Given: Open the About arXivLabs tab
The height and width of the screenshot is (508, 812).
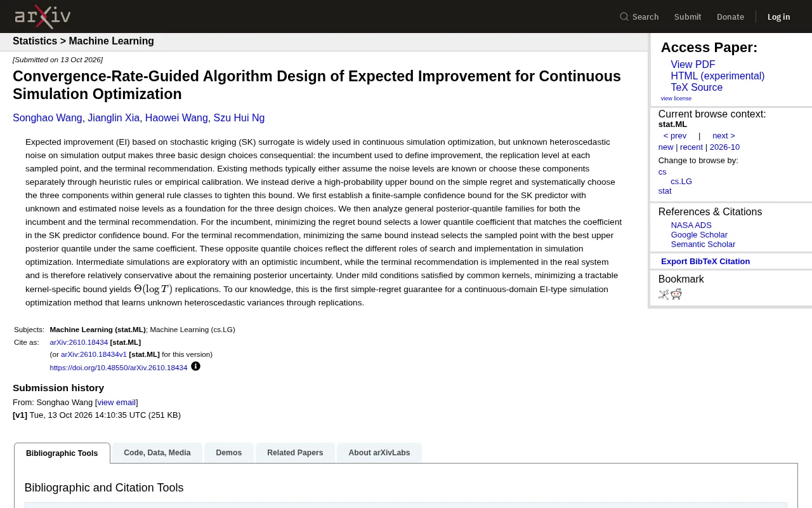Looking at the screenshot, I should tap(379, 453).
